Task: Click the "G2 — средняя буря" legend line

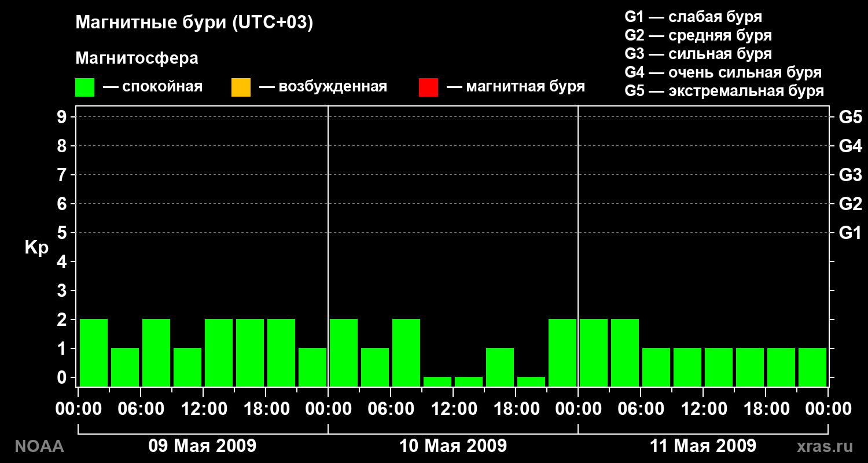Action: pyautogui.click(x=698, y=35)
